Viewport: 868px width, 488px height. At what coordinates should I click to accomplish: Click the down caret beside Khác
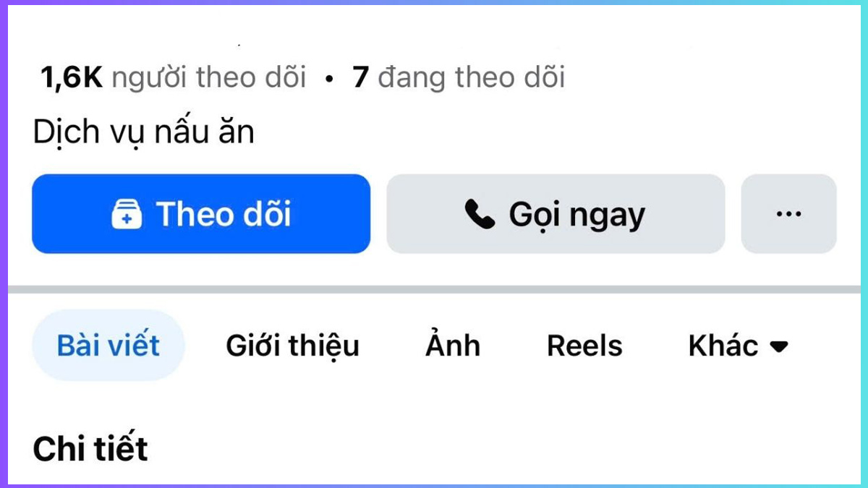coord(778,347)
